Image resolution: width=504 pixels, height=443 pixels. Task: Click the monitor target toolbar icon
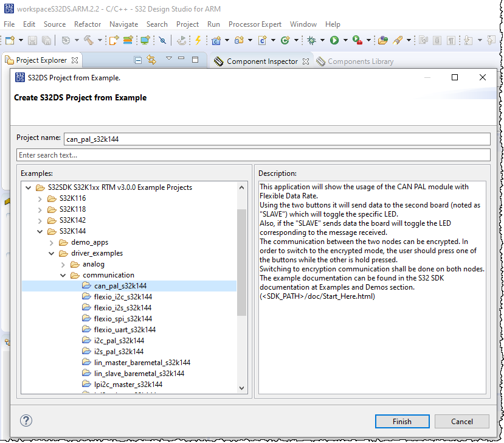click(x=145, y=40)
